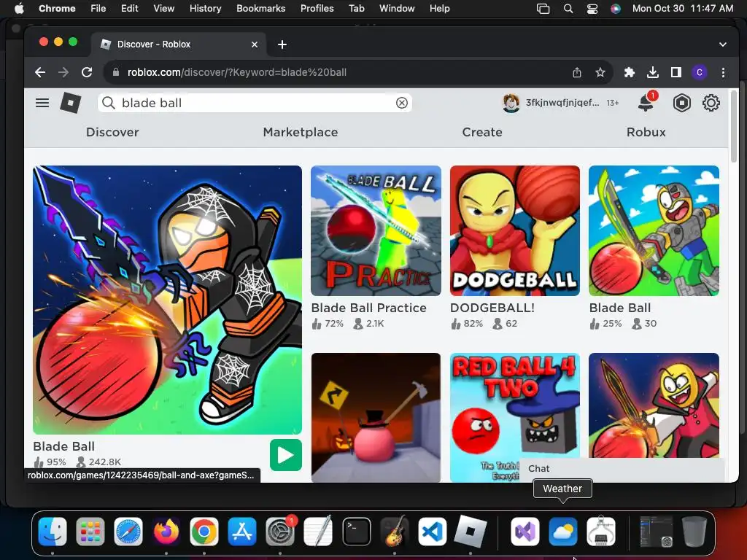Launch Safari from the dock
The image size is (747, 560).
[x=128, y=531]
